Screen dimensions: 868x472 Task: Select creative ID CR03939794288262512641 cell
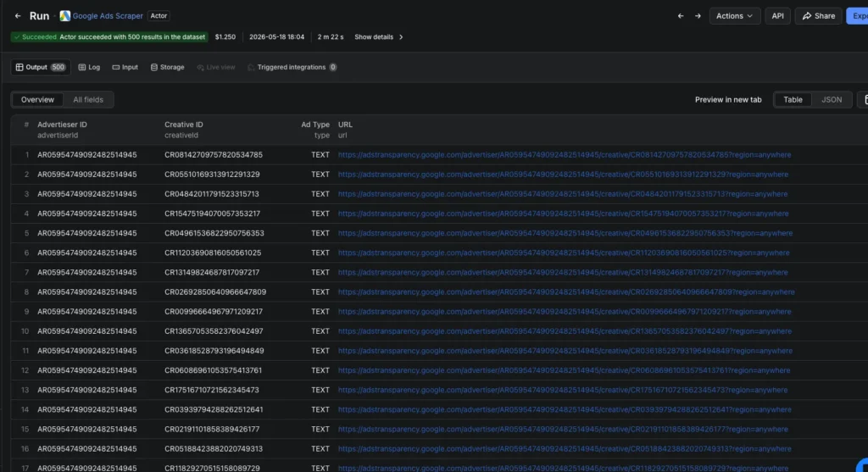[x=214, y=409]
